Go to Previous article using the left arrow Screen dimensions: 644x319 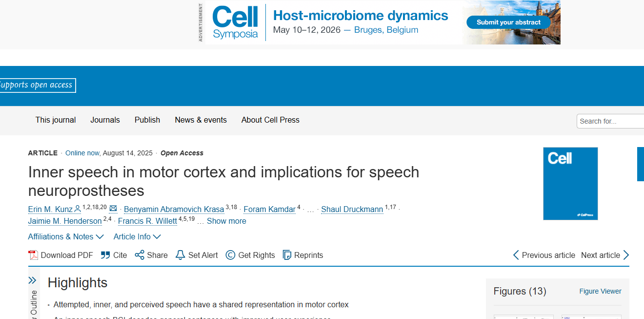[x=516, y=255]
